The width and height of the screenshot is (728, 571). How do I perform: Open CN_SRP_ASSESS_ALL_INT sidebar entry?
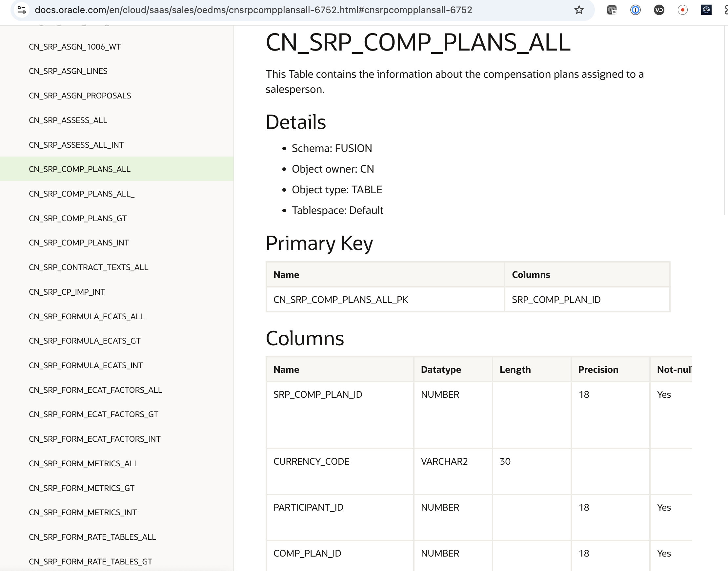[x=76, y=145]
